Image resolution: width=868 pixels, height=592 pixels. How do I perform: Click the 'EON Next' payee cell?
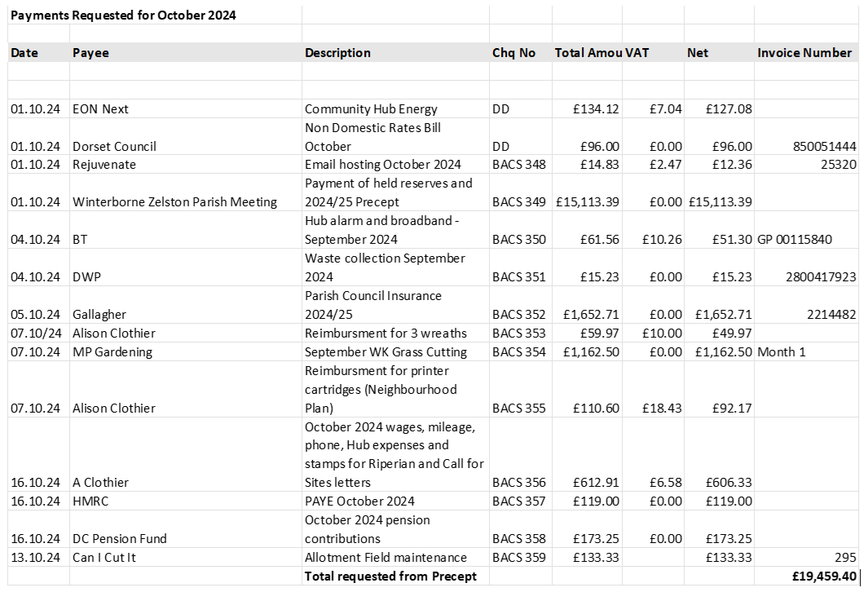[x=100, y=108]
